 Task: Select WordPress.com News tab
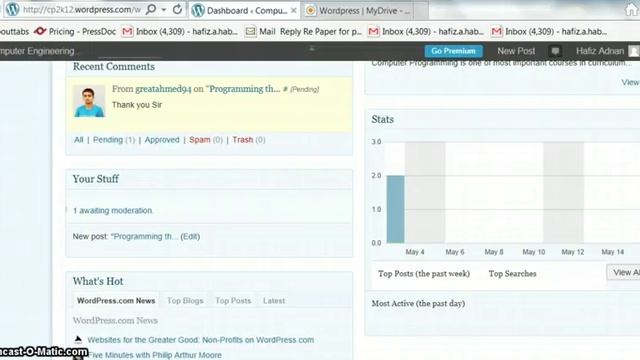tap(116, 301)
